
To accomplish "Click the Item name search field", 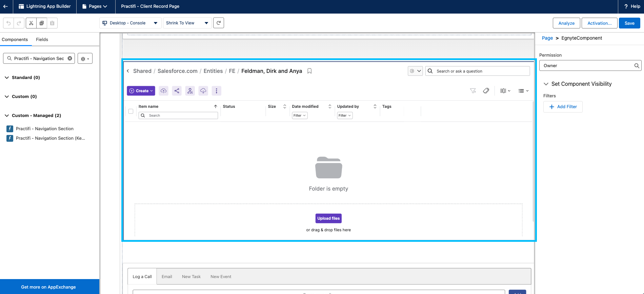I will click(178, 116).
